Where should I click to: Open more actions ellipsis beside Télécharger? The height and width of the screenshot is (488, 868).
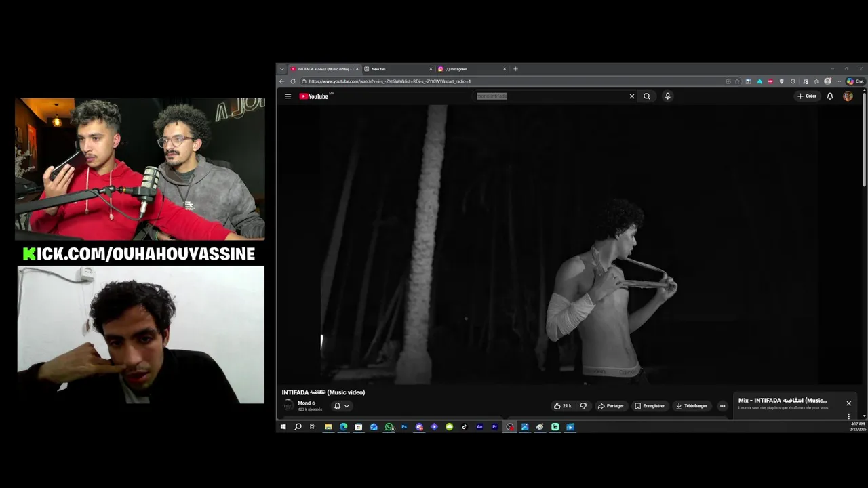722,406
